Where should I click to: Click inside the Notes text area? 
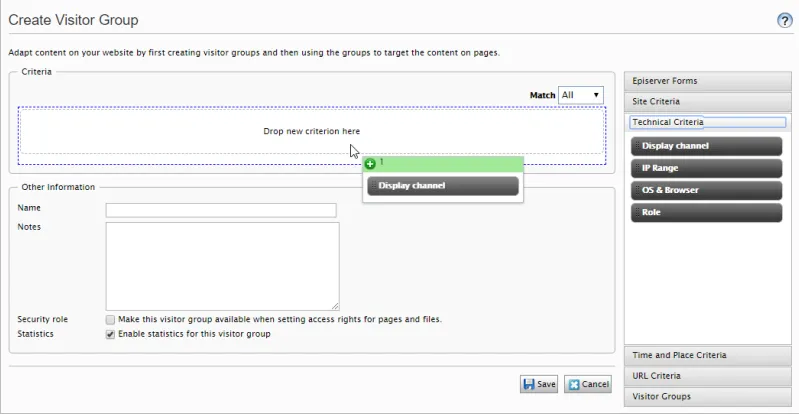pos(223,266)
